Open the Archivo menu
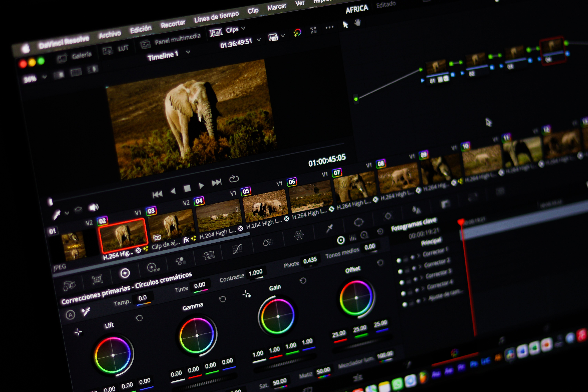Image resolution: width=588 pixels, height=392 pixels. coord(110,34)
